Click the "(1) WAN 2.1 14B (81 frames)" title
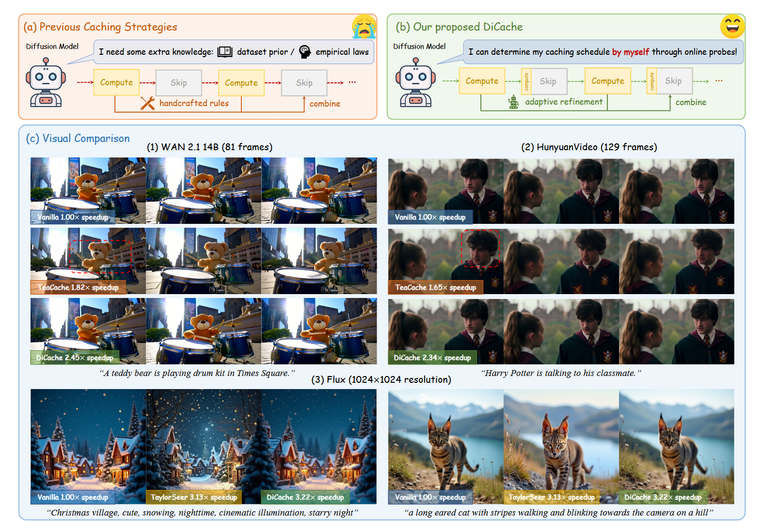Viewport: 762px width, 532px height. coord(209,147)
